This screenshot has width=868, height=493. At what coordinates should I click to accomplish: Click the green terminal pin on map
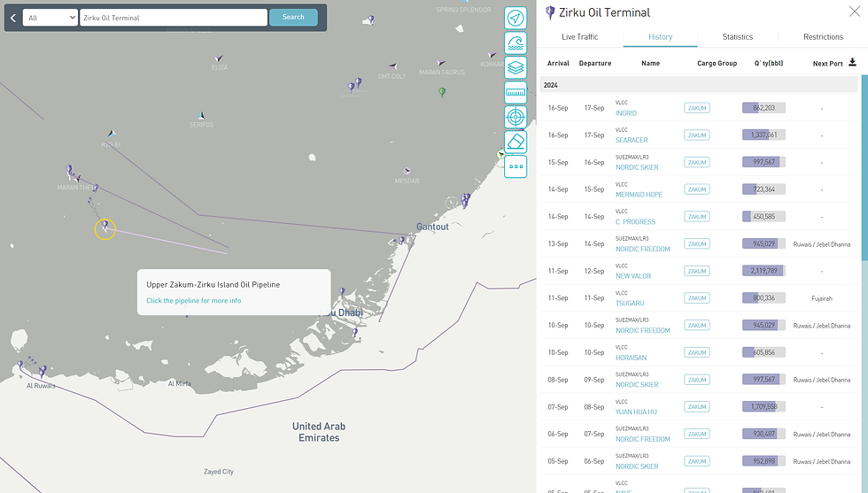(x=442, y=92)
